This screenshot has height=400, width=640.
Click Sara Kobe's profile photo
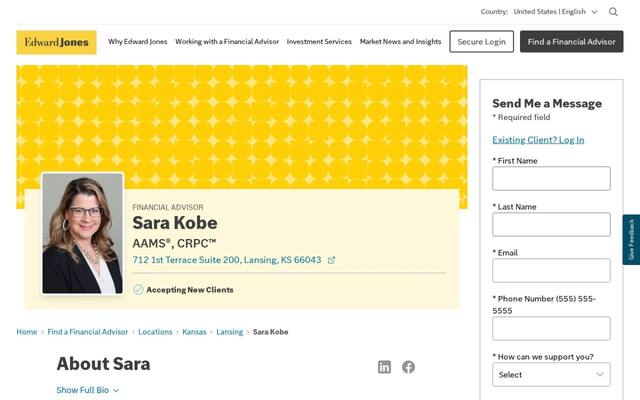click(x=82, y=233)
